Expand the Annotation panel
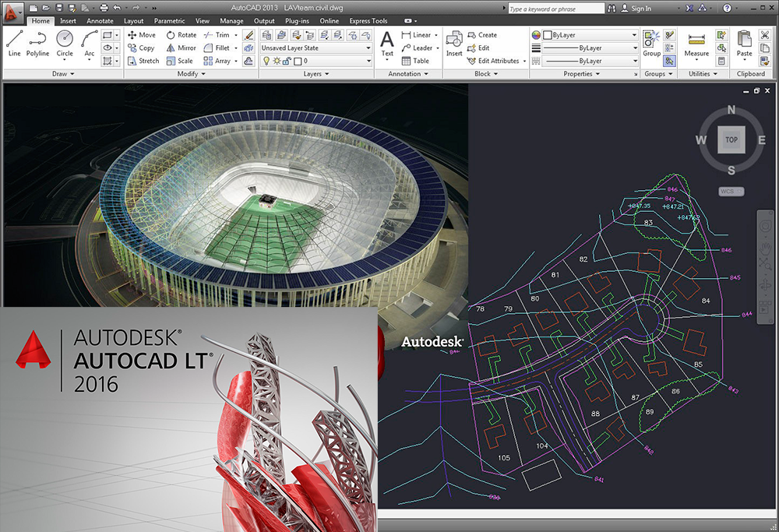The height and width of the screenshot is (532, 779). pos(408,73)
